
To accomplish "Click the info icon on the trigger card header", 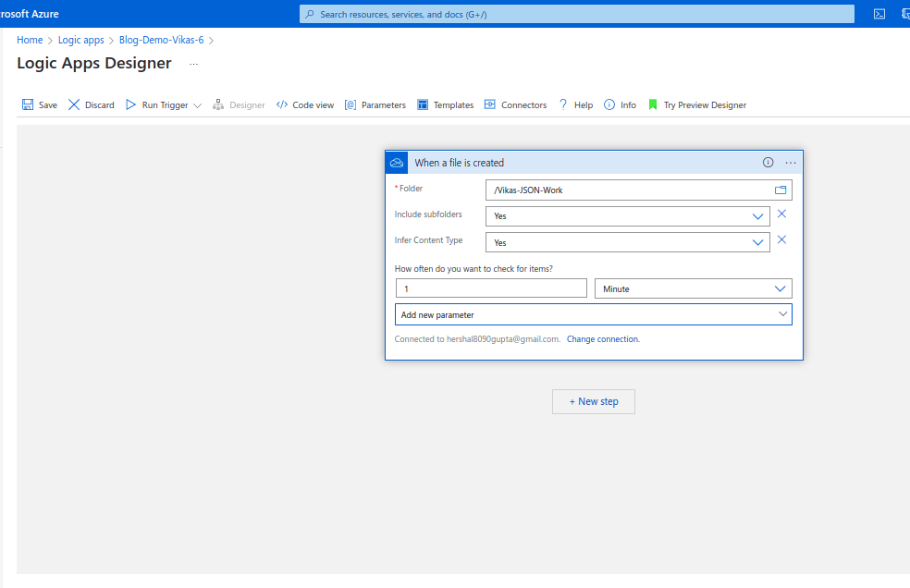I will click(768, 163).
